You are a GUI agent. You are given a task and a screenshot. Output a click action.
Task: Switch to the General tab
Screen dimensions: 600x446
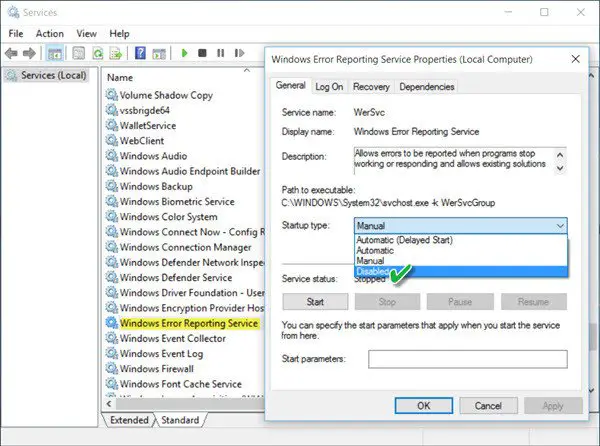tap(291, 86)
